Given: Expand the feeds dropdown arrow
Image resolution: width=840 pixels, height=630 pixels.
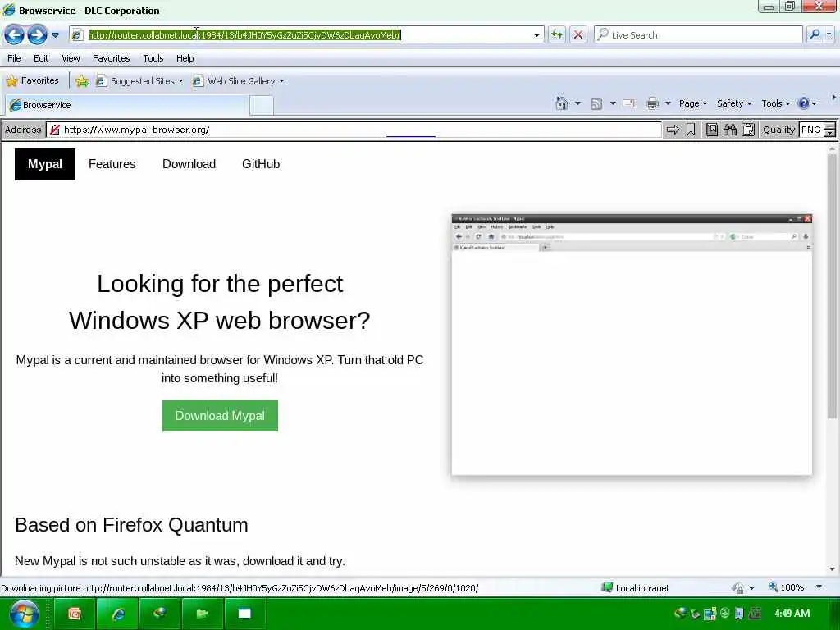Looking at the screenshot, I should point(613,103).
